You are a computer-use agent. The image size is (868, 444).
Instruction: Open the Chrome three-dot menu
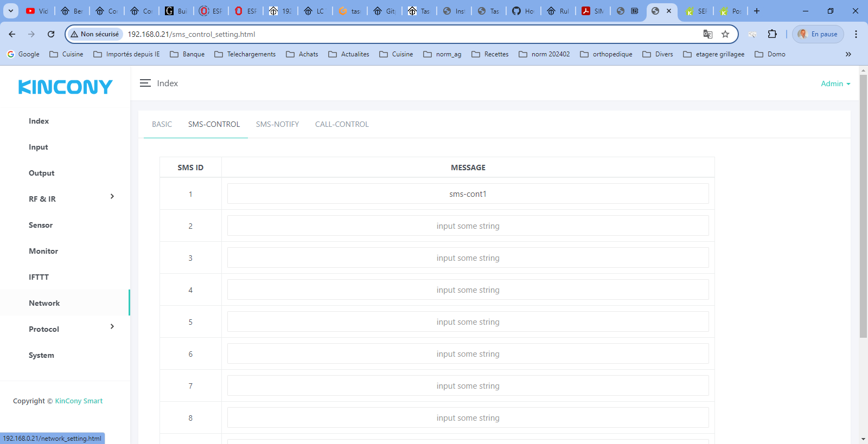click(856, 34)
